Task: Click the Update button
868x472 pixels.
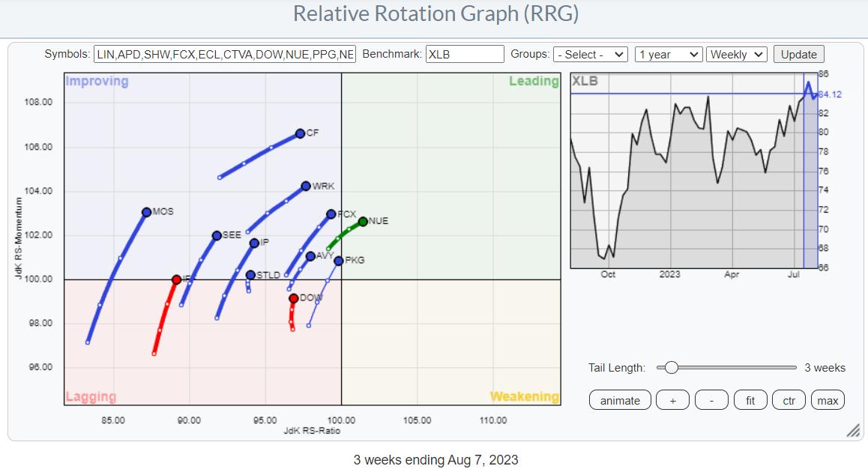Action: (x=799, y=55)
